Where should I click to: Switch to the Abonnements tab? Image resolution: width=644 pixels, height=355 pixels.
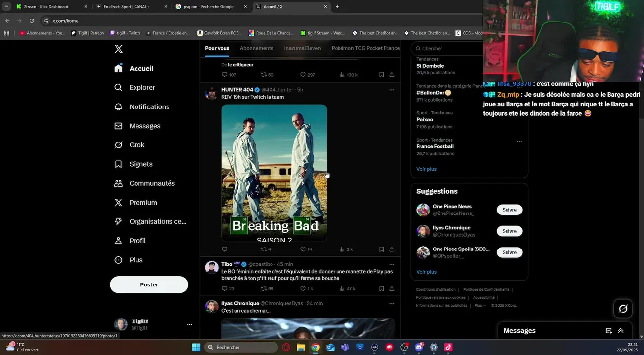tap(256, 48)
